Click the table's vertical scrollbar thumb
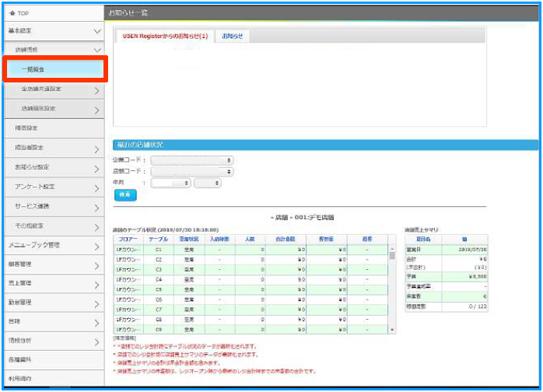Screen dimensions: 543x392 coord(391,257)
